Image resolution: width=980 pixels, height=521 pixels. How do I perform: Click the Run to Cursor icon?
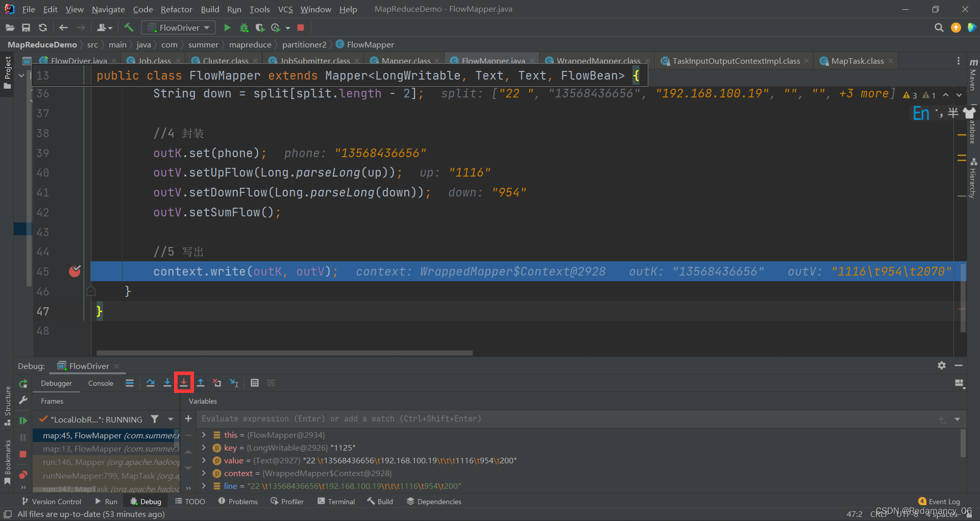point(234,383)
